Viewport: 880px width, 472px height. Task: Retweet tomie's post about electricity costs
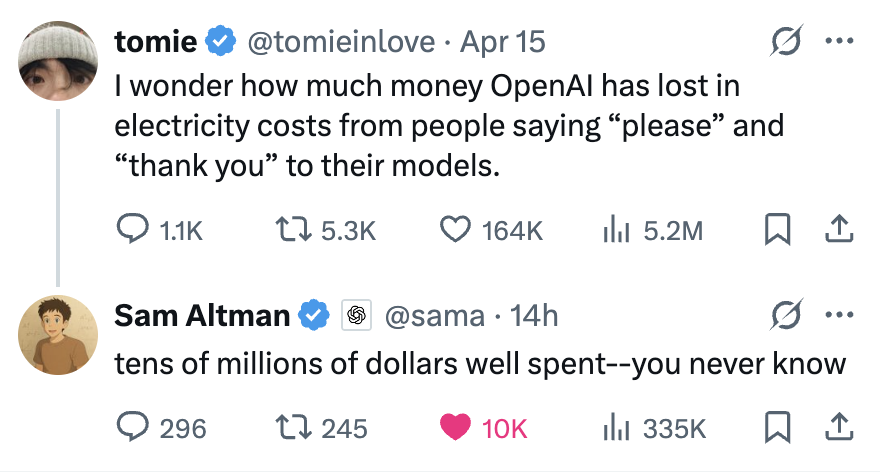(x=297, y=230)
